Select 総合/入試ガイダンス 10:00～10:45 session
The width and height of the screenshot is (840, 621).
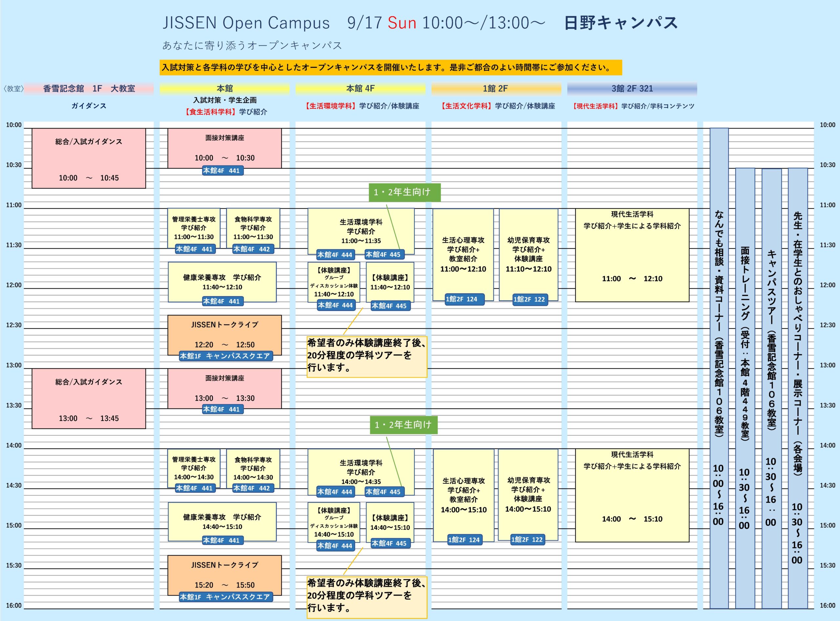coord(89,158)
